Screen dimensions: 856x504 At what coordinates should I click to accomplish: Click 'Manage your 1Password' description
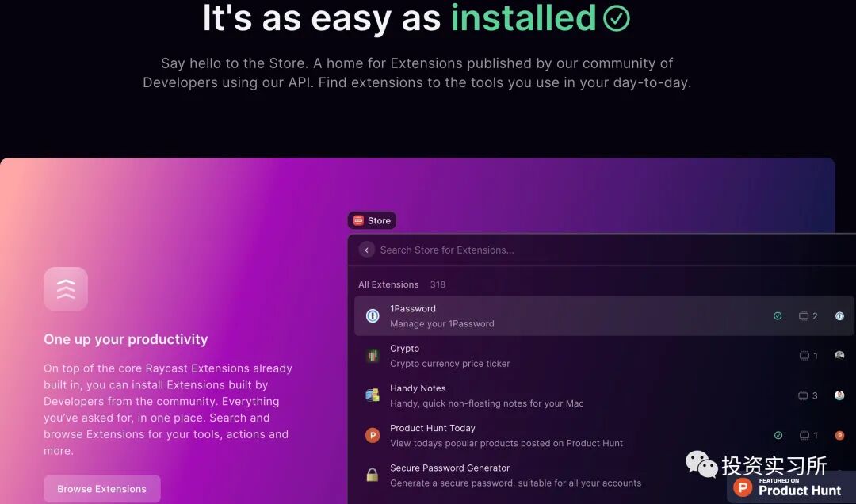pos(442,324)
